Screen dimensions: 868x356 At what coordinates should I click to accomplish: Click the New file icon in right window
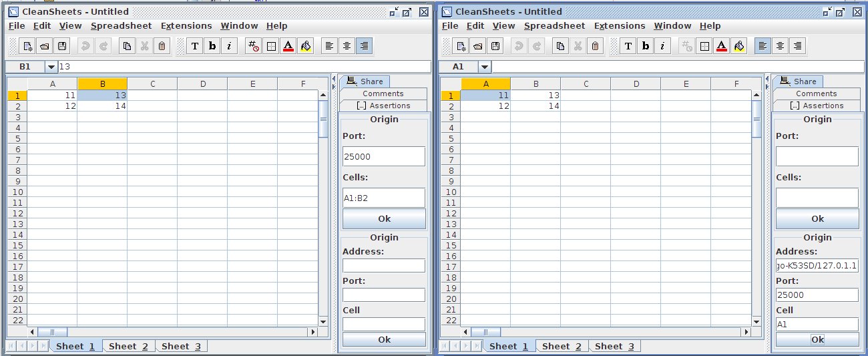(461, 46)
